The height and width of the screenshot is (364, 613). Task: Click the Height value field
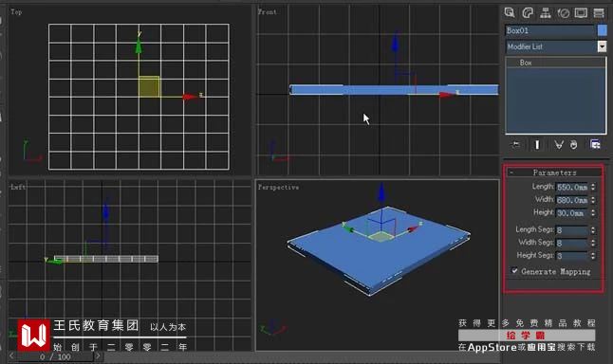click(x=572, y=213)
